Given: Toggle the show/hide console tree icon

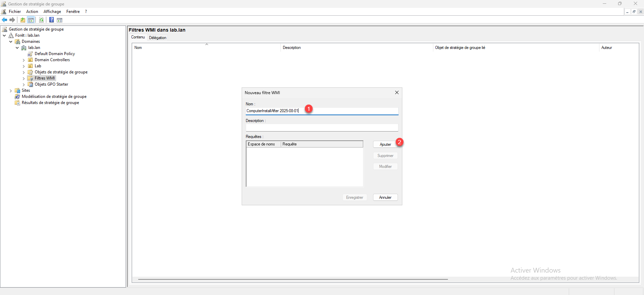Looking at the screenshot, I should coord(31,20).
